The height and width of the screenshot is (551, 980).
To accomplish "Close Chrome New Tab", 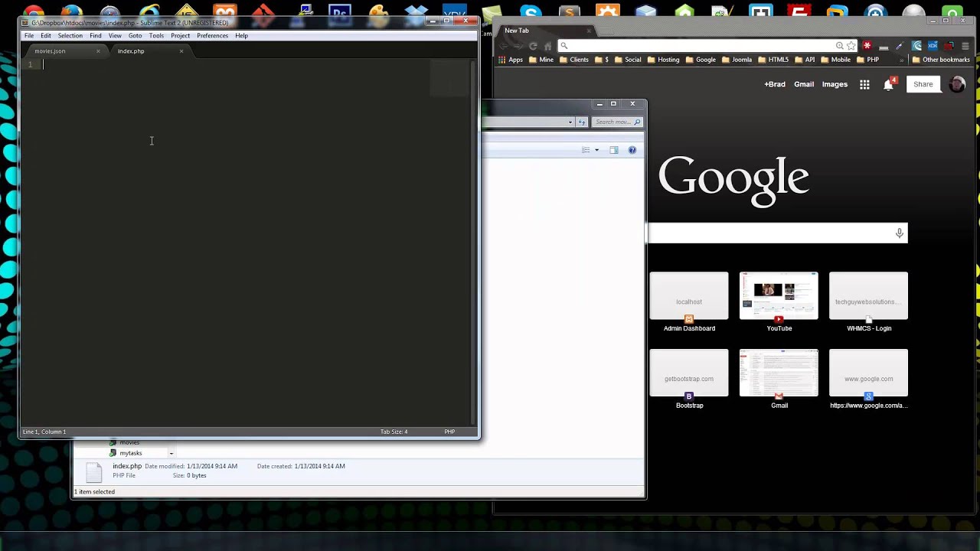I will tap(589, 31).
